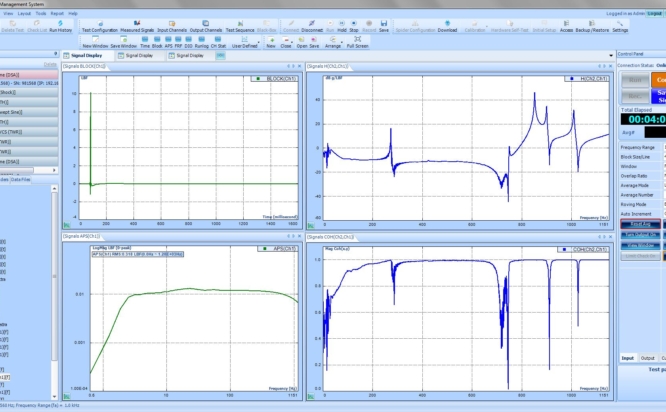Viewport: 666px width, 412px height.
Task: Open the View menu
Action: click(8, 14)
